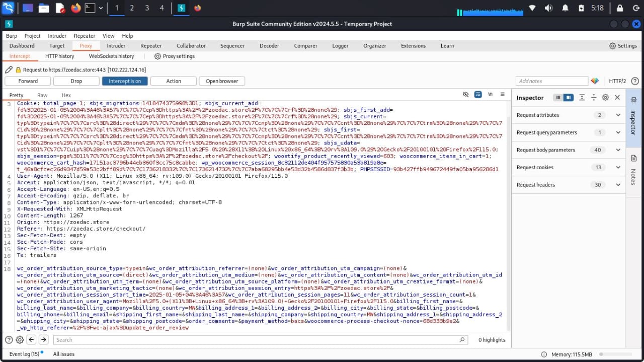Switch to the HTTP history tab

tap(59, 56)
